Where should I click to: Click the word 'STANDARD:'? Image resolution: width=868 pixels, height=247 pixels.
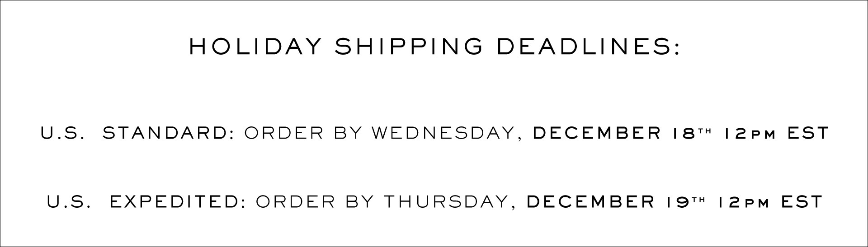[169, 134]
